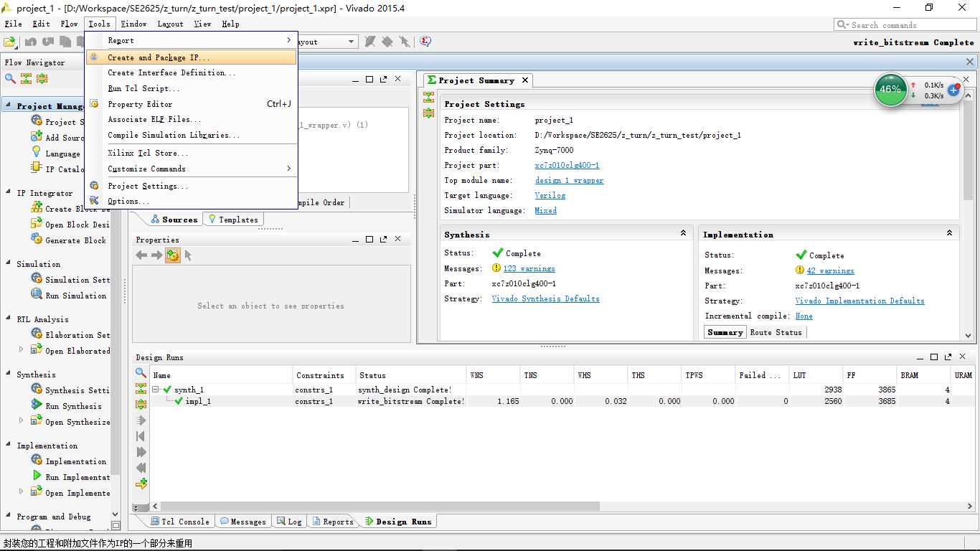Open Simulation Settings gear icon
The image size is (980, 551).
[x=37, y=279]
